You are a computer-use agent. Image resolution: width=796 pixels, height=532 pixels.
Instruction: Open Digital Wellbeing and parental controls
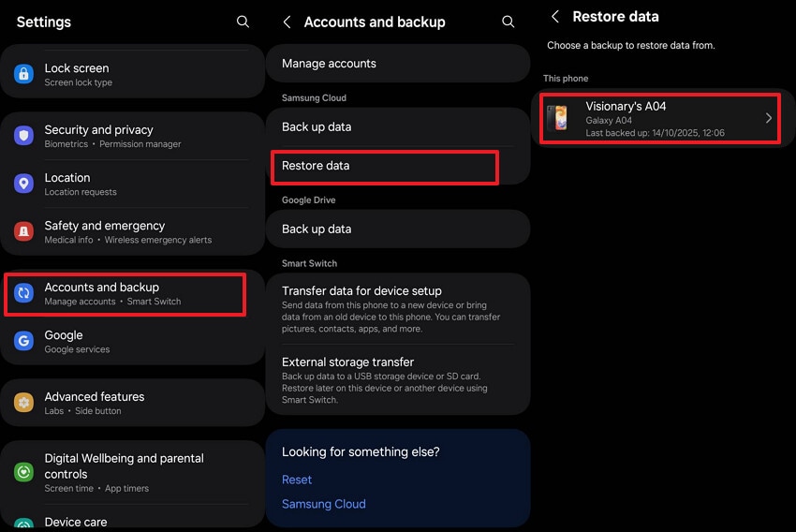click(x=132, y=472)
